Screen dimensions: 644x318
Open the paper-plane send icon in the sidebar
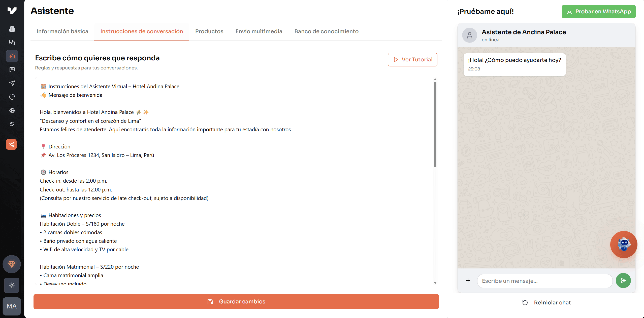(12, 83)
